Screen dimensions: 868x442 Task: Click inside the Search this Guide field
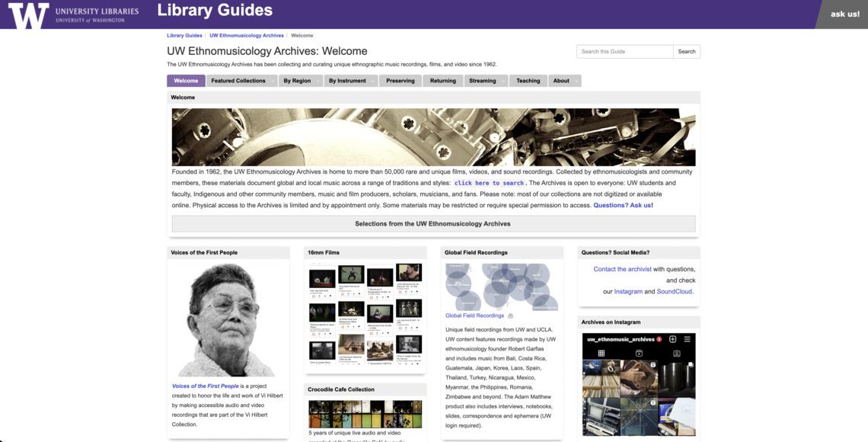pos(624,51)
